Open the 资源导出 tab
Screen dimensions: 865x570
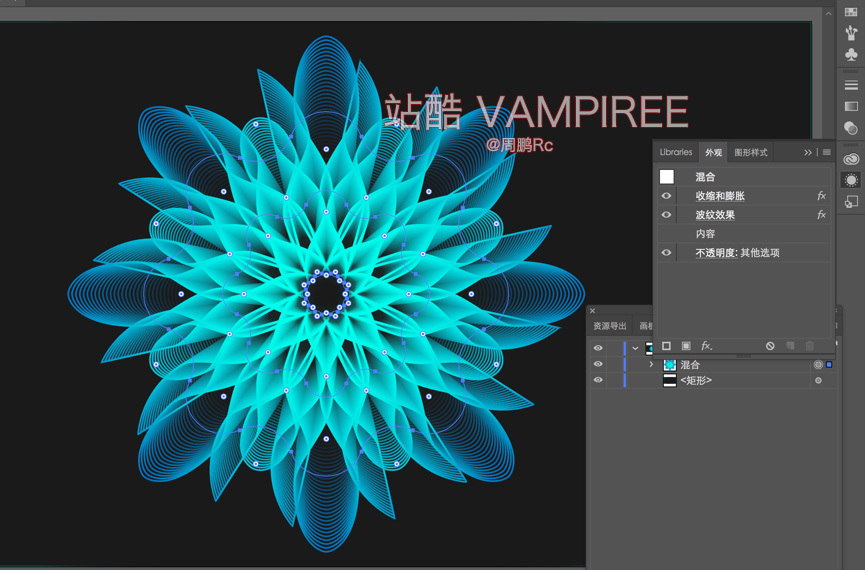coord(610,326)
